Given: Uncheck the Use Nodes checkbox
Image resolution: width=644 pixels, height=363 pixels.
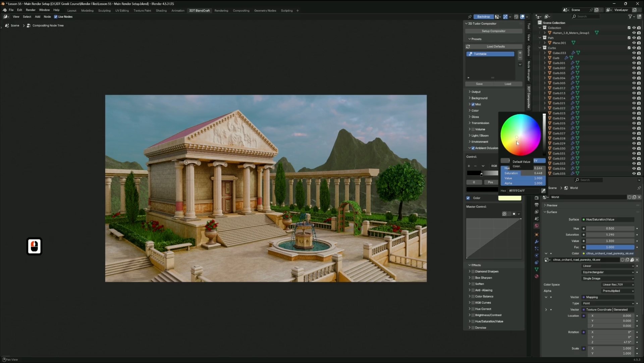Looking at the screenshot, I should click(56, 17).
